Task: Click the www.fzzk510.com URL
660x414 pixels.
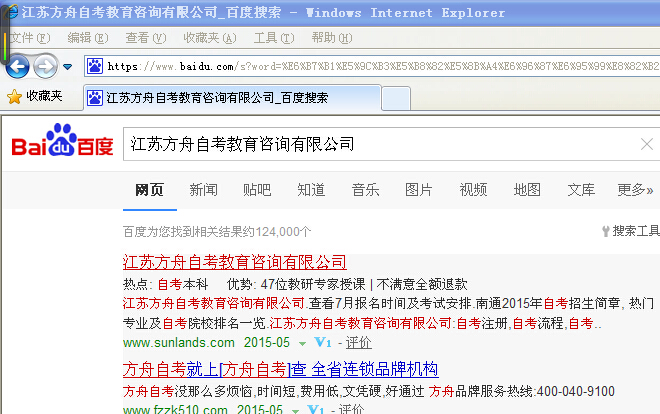Action: click(x=175, y=409)
